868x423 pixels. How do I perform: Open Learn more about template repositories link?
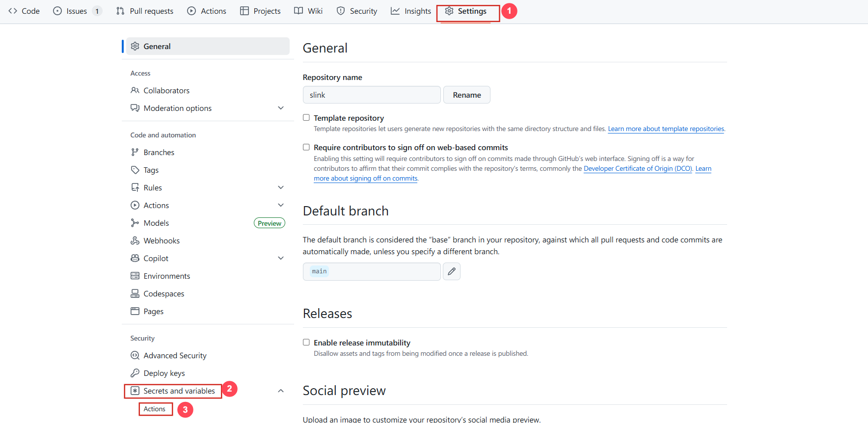click(666, 129)
